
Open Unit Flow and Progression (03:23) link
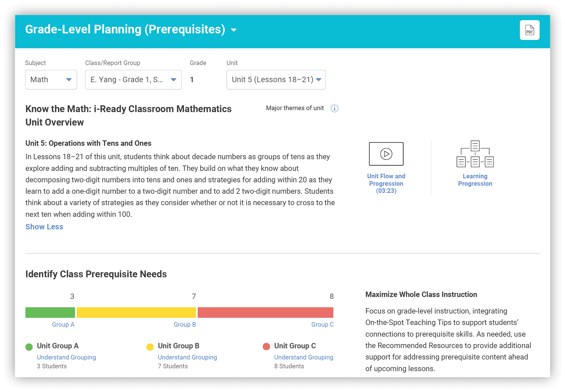pos(386,183)
